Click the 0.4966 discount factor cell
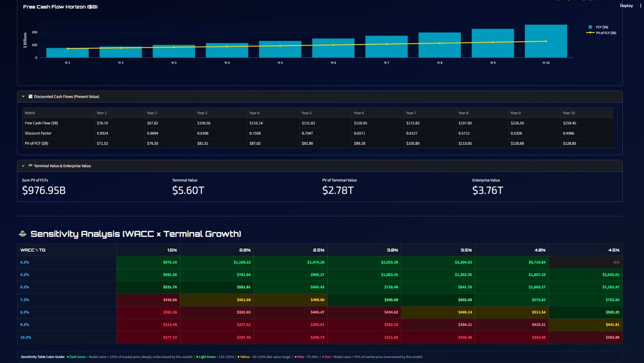 pos(587,133)
